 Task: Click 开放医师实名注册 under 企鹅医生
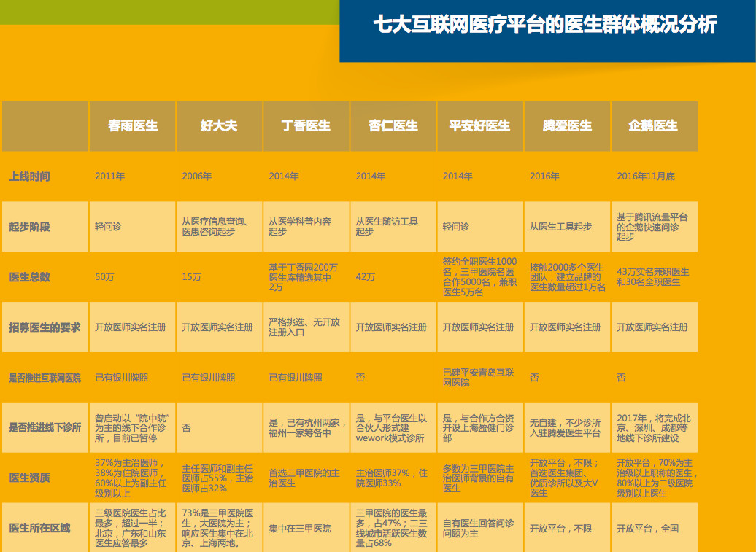(652, 327)
